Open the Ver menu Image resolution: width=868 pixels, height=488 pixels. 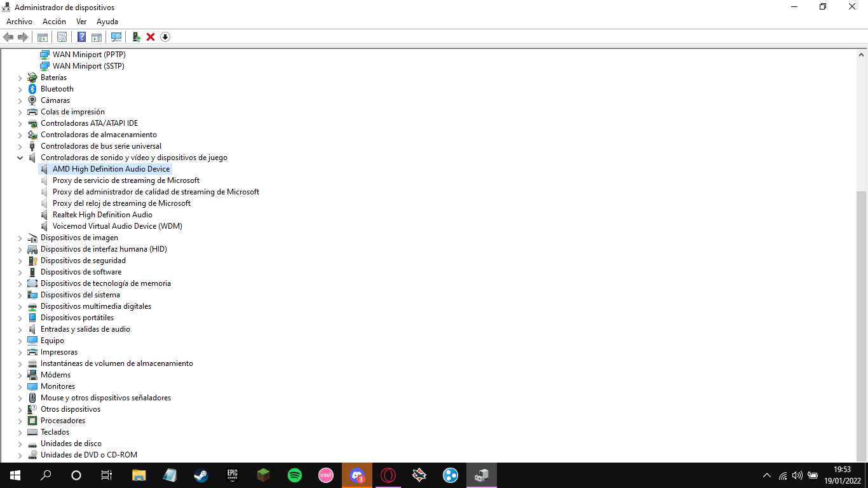(x=81, y=22)
